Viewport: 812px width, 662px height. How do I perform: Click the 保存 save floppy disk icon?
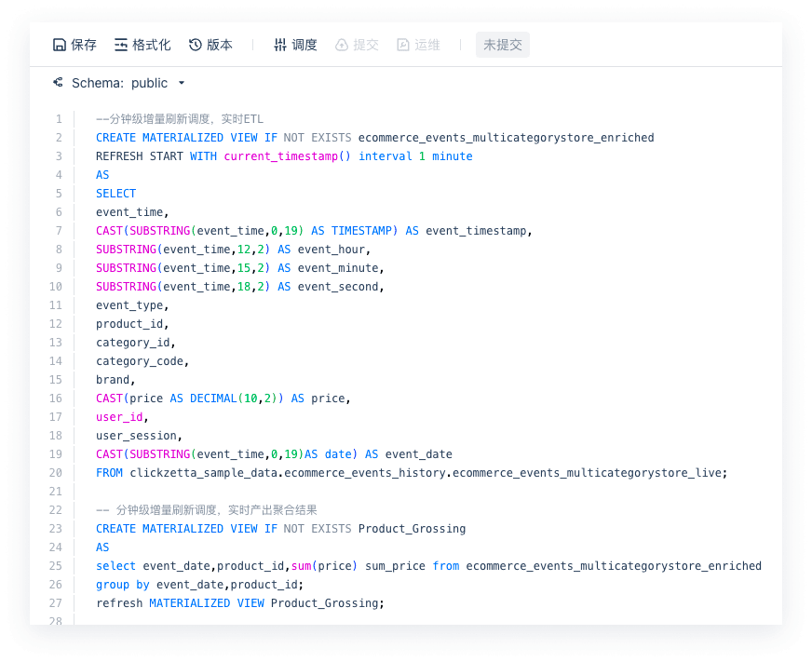tap(60, 45)
